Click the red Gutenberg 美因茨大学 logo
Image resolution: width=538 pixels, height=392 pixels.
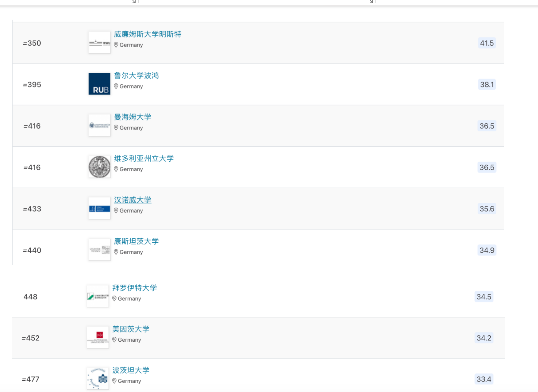[98, 337]
